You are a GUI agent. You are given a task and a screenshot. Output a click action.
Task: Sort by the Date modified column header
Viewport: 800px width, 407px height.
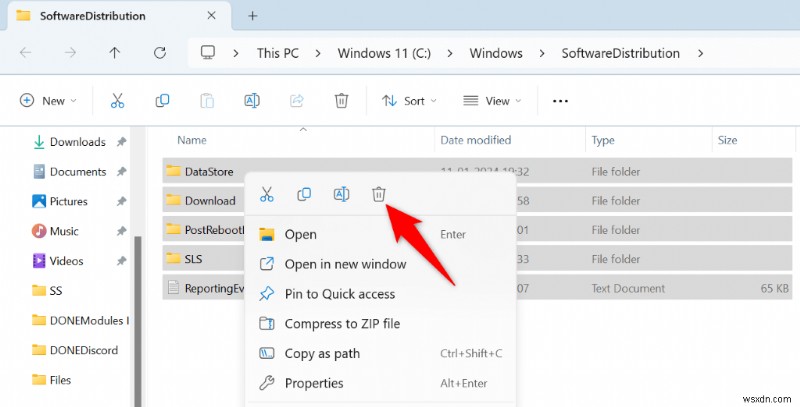coord(476,140)
